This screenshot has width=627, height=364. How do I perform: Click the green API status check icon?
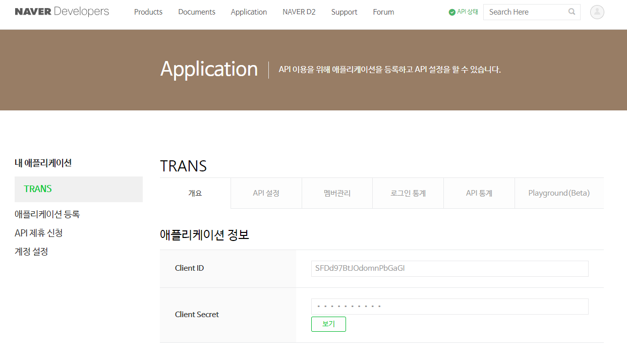point(452,12)
